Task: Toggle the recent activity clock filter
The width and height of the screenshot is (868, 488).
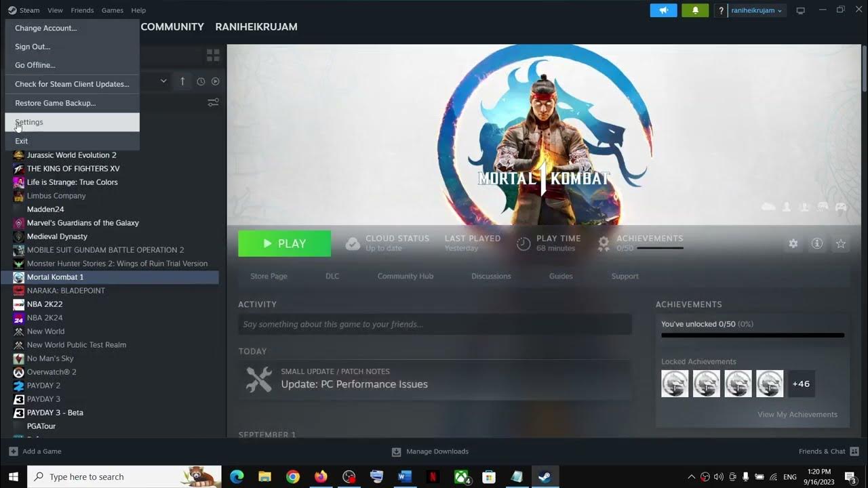Action: [201, 81]
